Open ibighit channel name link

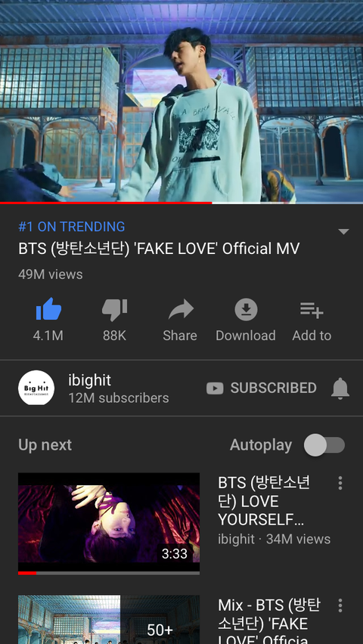pyautogui.click(x=90, y=380)
